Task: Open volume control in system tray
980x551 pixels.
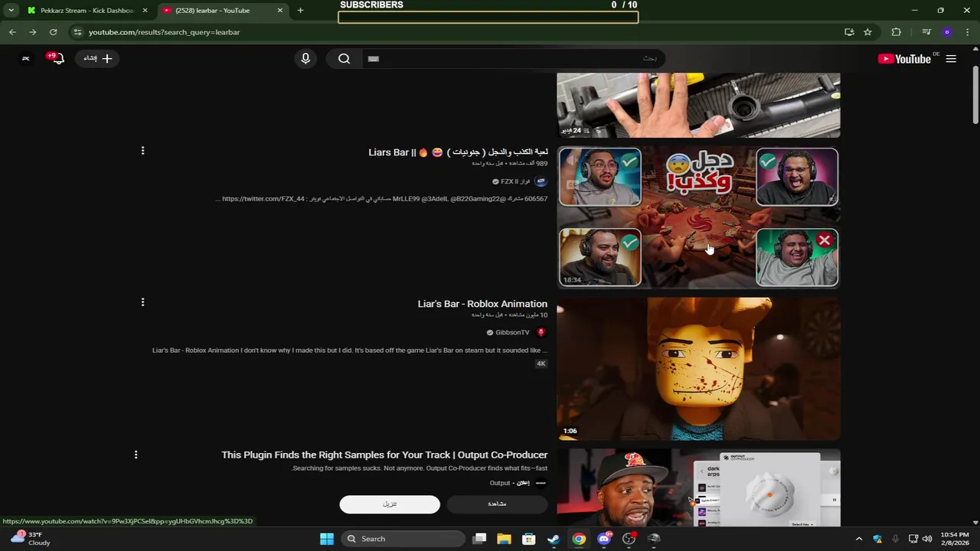Action: click(x=927, y=539)
